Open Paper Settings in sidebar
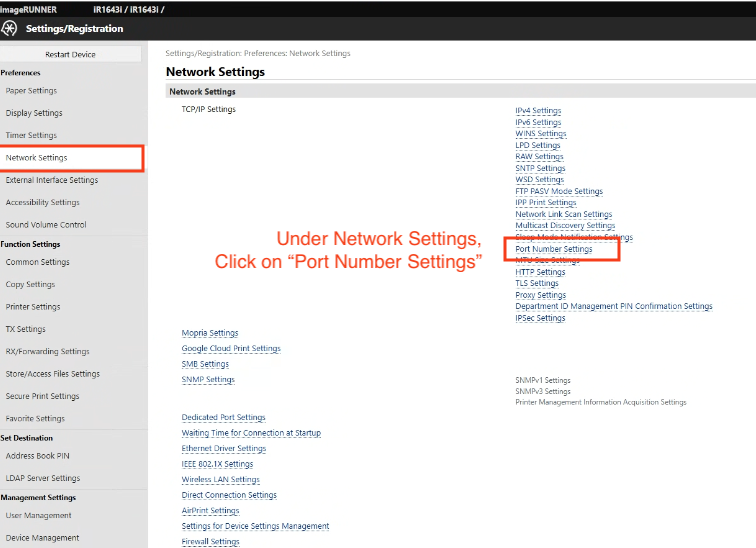 coord(31,91)
